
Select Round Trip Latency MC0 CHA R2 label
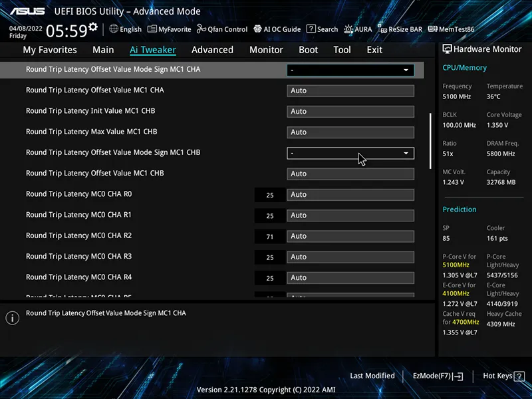pos(78,235)
